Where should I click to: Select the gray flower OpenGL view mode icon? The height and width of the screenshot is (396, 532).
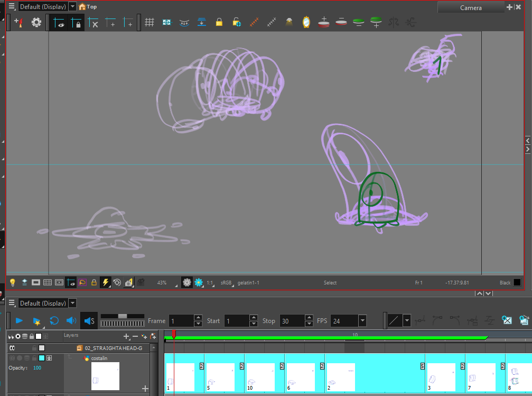tap(187, 282)
